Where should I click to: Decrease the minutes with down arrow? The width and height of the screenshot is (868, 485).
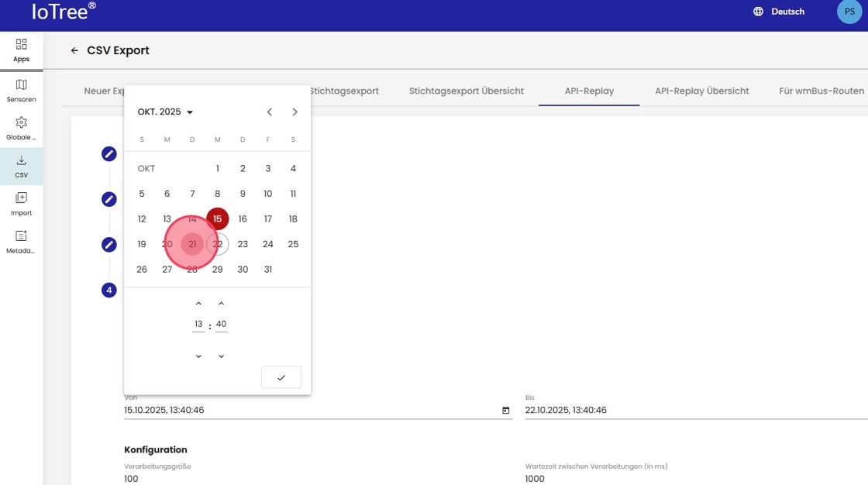[x=221, y=356]
